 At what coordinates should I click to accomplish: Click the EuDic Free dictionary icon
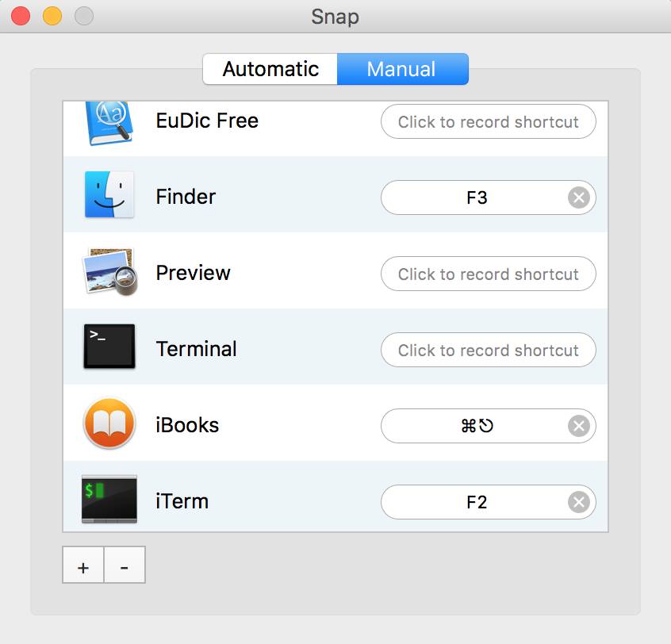click(x=109, y=123)
